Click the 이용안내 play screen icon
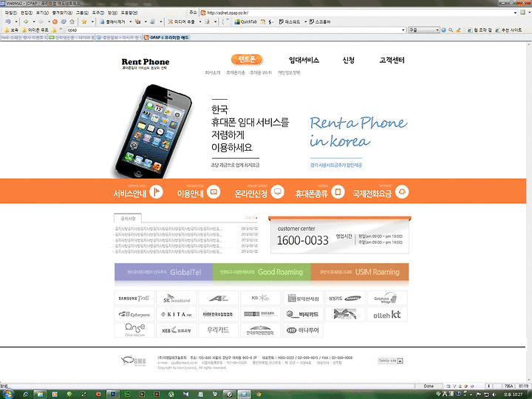Image resolution: width=532 pixels, height=399 pixels. pos(214,191)
